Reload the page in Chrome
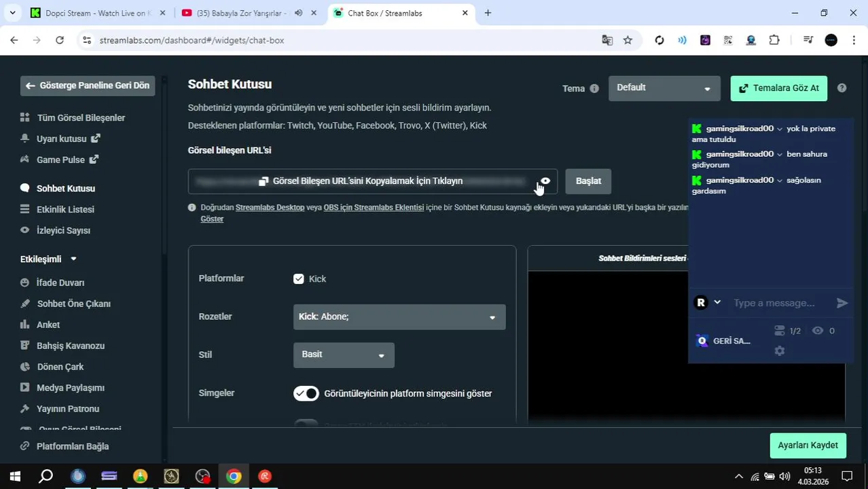The height and width of the screenshot is (489, 868). pyautogui.click(x=60, y=40)
